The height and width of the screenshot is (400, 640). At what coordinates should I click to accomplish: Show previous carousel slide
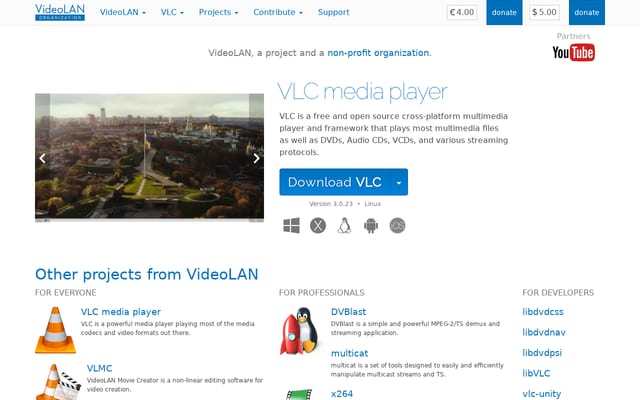[42, 158]
